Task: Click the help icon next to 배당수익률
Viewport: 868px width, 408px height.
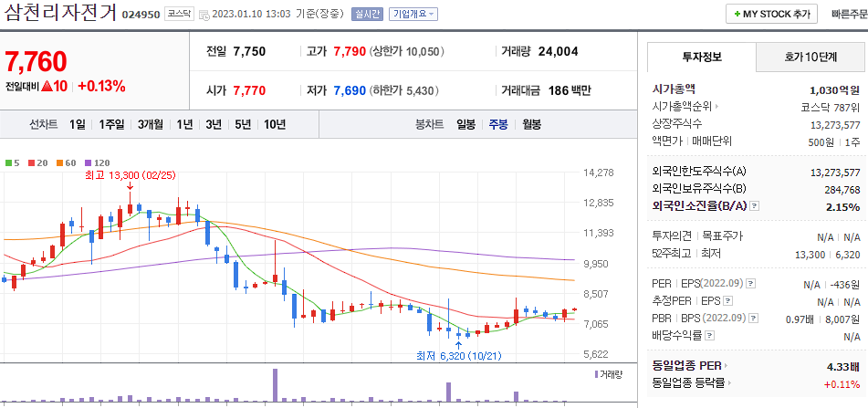Action: (x=710, y=336)
